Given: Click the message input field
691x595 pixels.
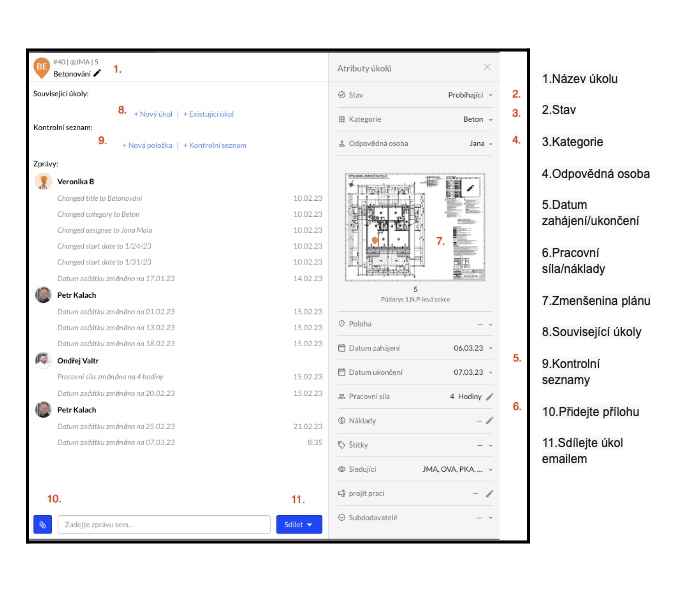Looking at the screenshot, I should point(164,524).
